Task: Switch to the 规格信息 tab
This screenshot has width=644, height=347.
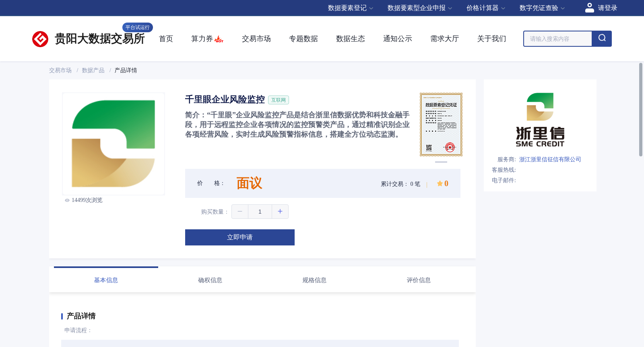Action: pos(314,280)
